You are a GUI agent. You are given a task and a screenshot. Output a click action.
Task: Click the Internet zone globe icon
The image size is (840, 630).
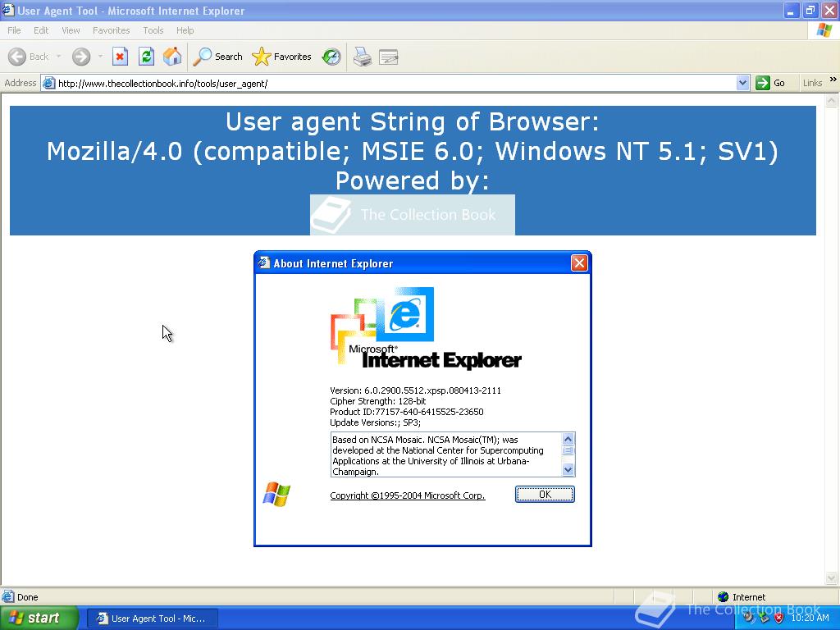point(724,597)
